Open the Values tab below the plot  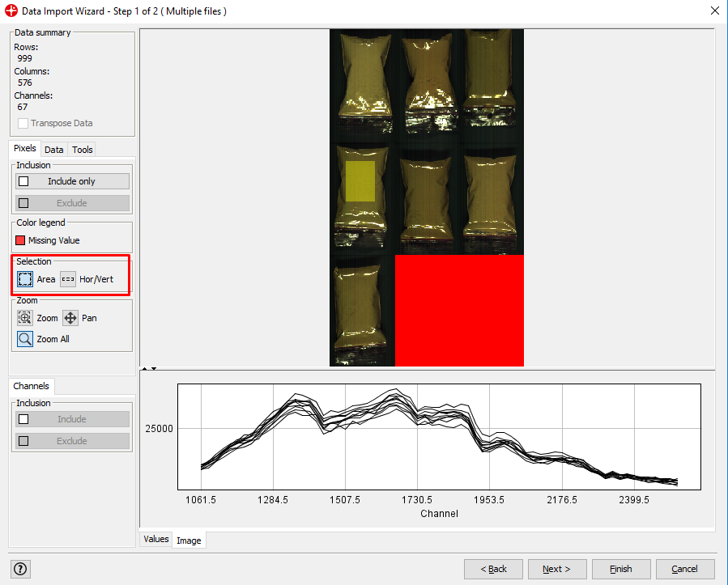155,539
